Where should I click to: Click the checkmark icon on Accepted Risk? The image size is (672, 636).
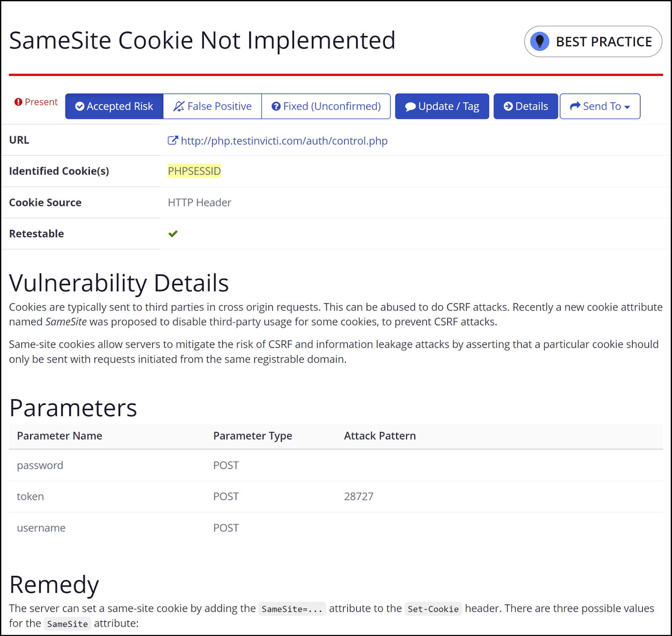point(80,106)
